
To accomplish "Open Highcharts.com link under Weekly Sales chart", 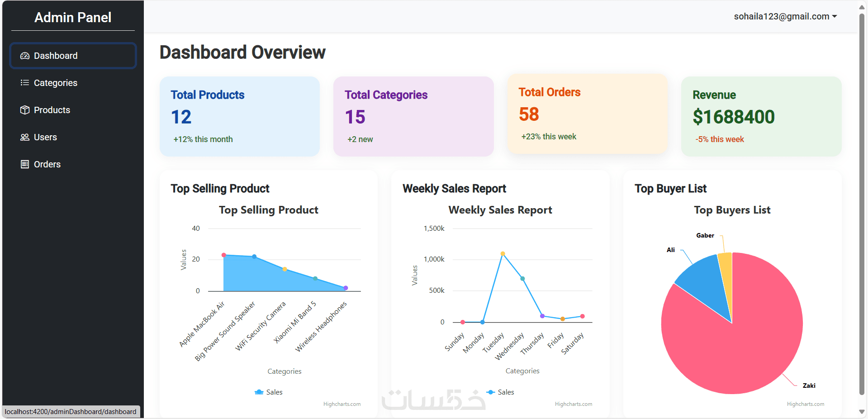I will tap(573, 404).
